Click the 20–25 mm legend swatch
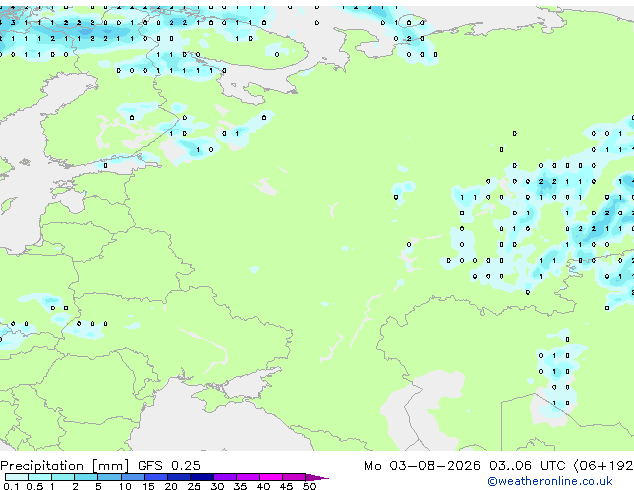634x490 pixels. (178, 477)
